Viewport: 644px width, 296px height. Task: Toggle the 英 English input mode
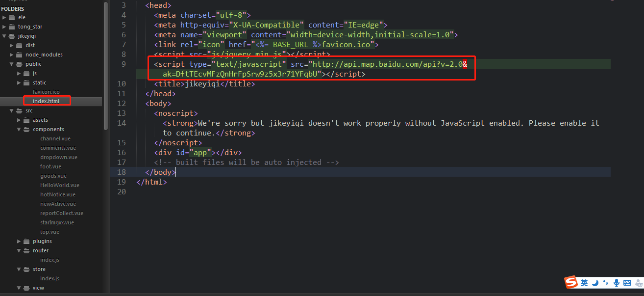pos(584,283)
